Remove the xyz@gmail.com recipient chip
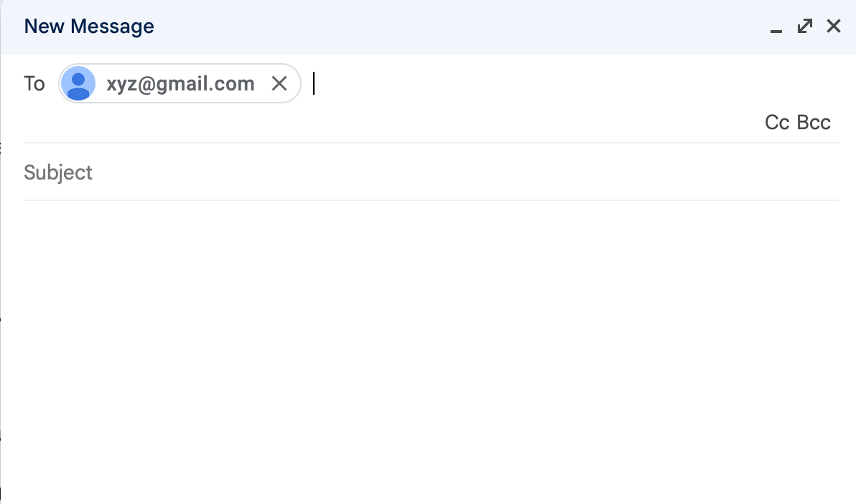 click(279, 84)
